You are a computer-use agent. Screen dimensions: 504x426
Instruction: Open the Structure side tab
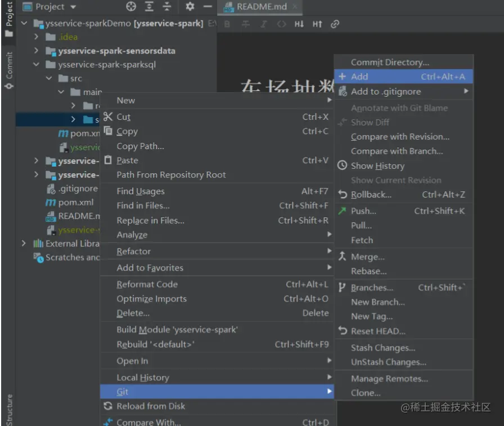tap(9, 410)
